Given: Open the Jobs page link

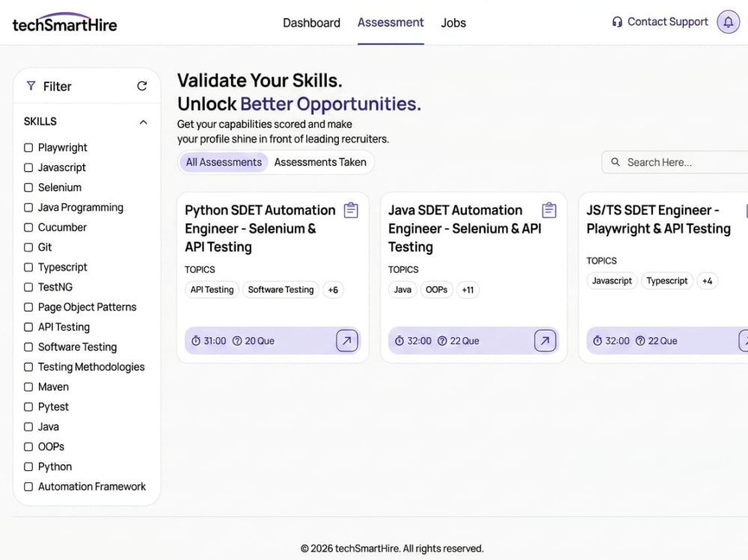Looking at the screenshot, I should coord(453,23).
